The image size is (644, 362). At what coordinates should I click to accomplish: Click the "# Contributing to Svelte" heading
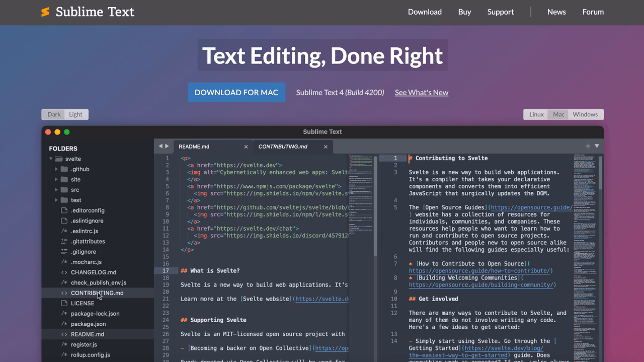(448, 158)
